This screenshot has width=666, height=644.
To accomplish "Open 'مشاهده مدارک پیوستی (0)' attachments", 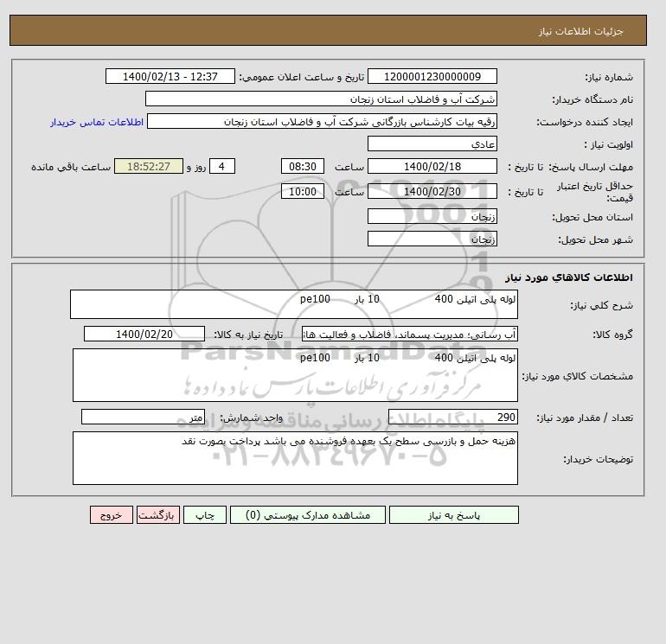I will click(308, 514).
